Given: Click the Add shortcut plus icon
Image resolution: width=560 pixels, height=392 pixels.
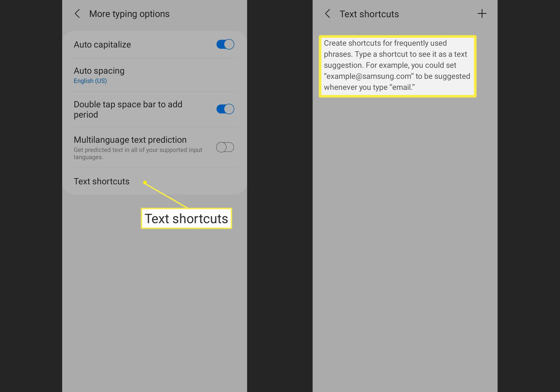Looking at the screenshot, I should 482,14.
